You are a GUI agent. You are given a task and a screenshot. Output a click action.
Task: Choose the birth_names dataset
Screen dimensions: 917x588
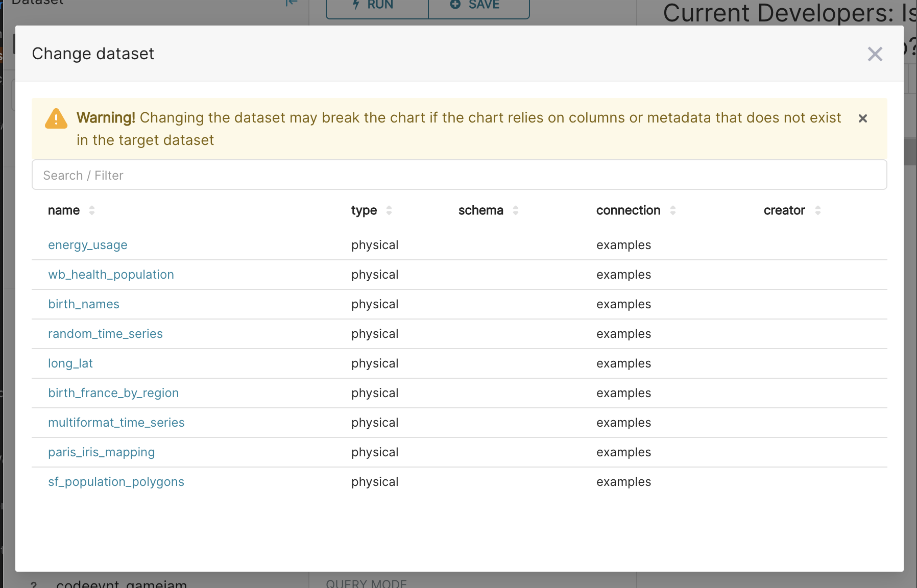(84, 304)
